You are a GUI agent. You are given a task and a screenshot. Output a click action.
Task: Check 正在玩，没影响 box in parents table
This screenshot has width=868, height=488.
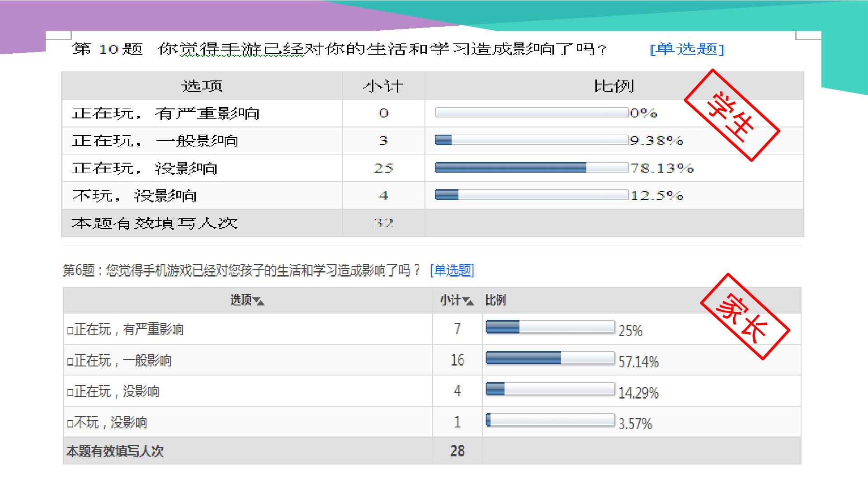click(x=70, y=393)
